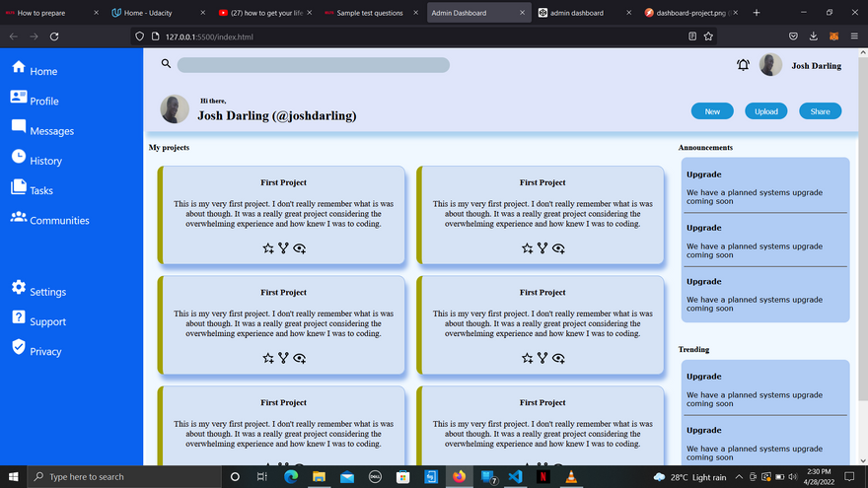
Task: Toggle watch eye on top-left project card
Action: (299, 248)
